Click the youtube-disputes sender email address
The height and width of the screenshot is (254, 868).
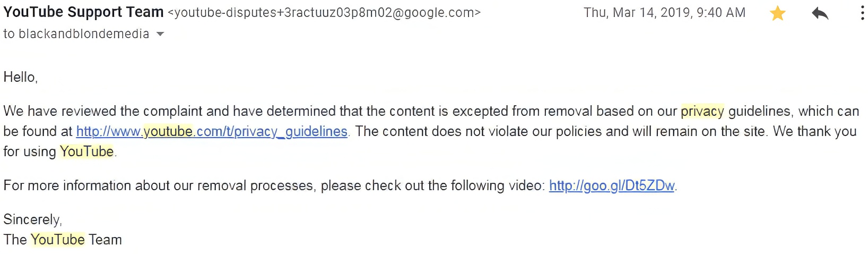pos(324,13)
